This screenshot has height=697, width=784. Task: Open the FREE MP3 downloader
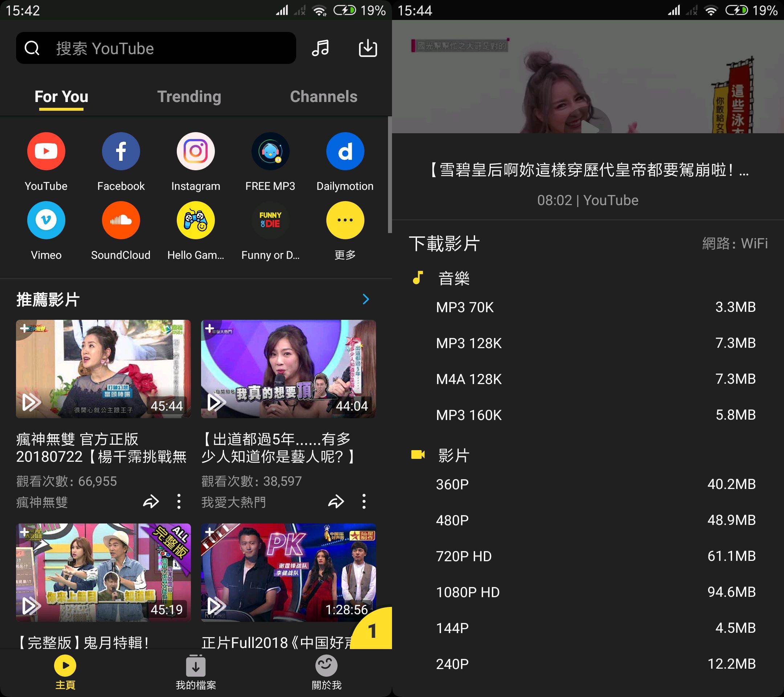(x=270, y=151)
